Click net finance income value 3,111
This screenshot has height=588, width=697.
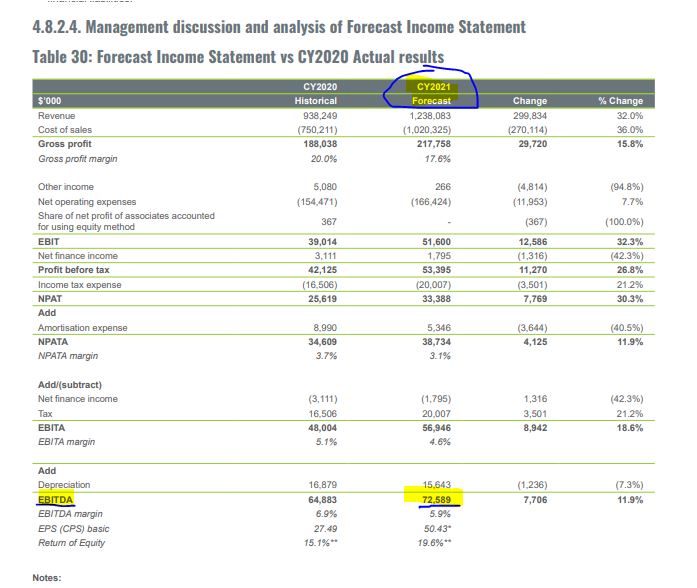point(325,256)
